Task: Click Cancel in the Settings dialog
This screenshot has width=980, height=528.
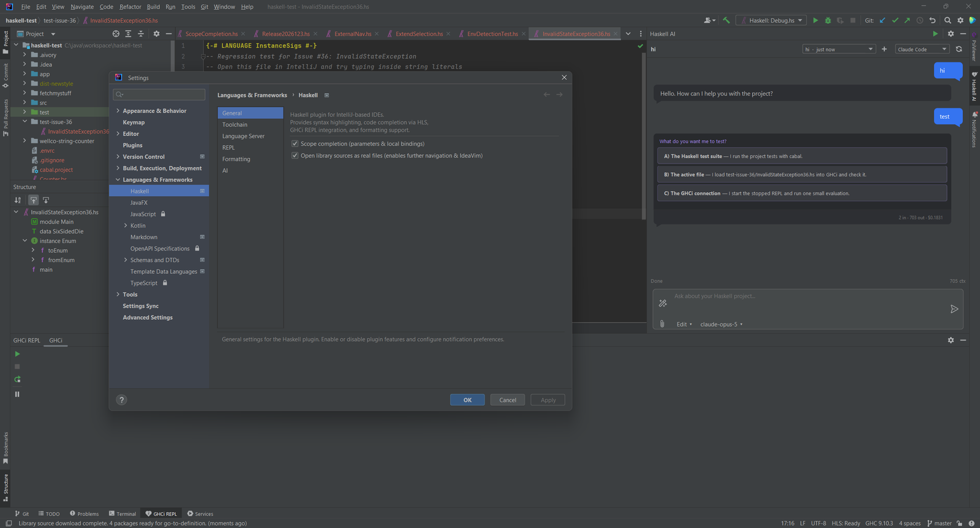Action: click(x=508, y=400)
